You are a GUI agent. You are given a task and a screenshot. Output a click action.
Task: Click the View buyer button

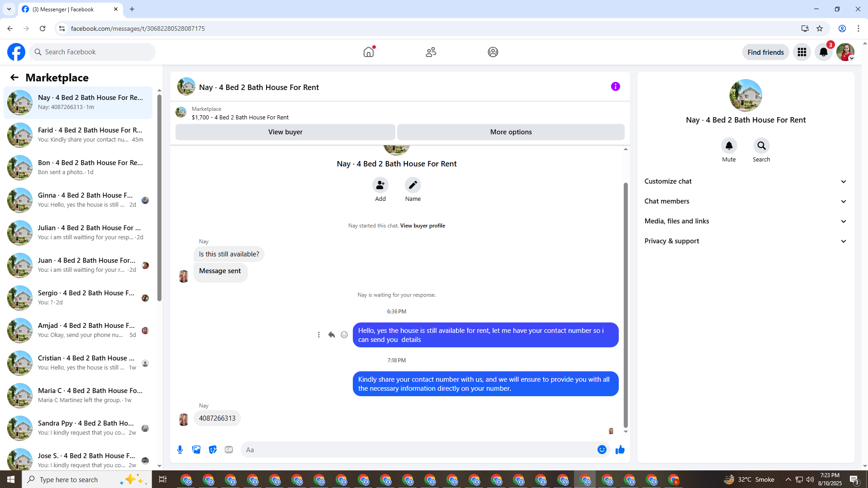pos(285,132)
